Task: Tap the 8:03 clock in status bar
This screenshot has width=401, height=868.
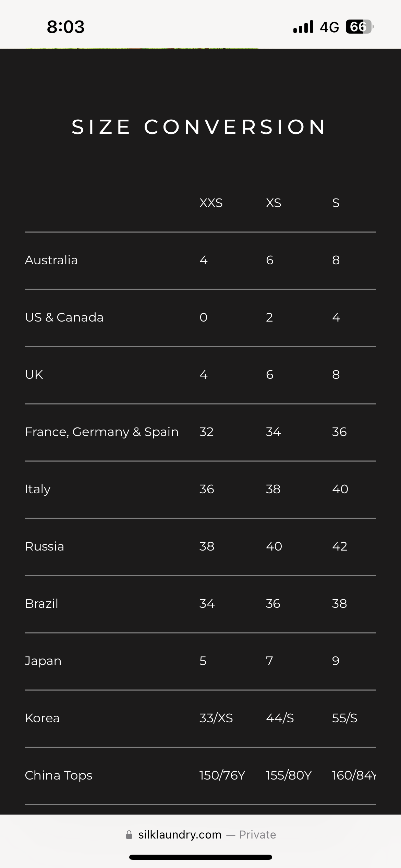Action: [x=65, y=27]
